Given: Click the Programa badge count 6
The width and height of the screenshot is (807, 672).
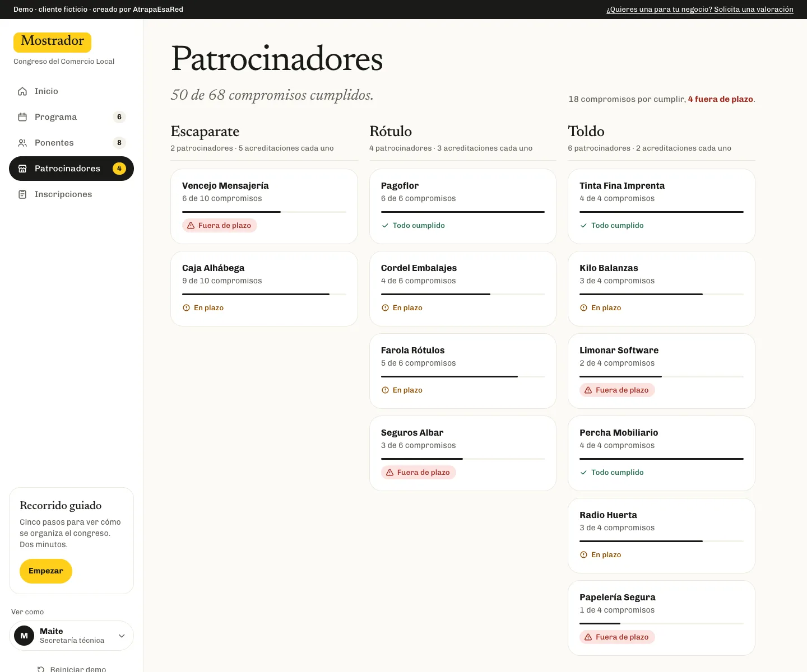Looking at the screenshot, I should (x=119, y=117).
